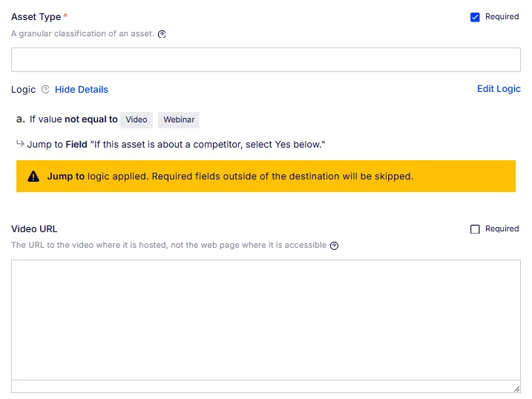Click the Video URL text area resize handle
The width and height of the screenshot is (532, 399).
click(516, 389)
